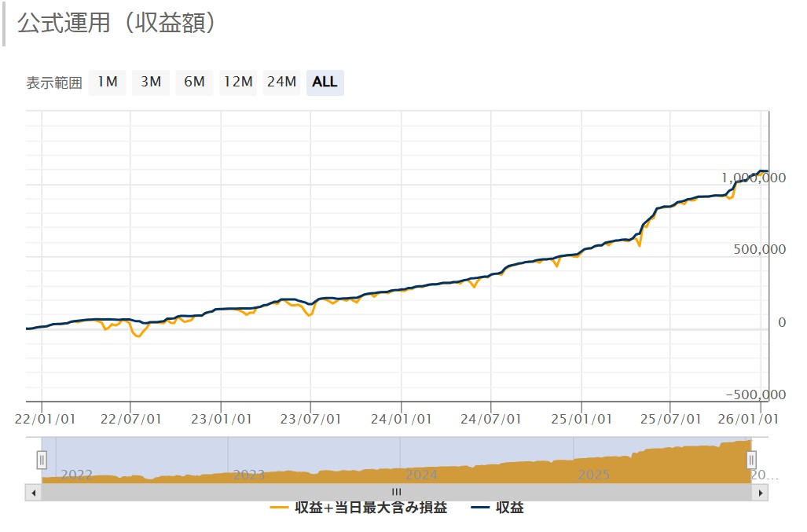Set display range to 6M
This screenshot has width=807, height=532.
194,82
